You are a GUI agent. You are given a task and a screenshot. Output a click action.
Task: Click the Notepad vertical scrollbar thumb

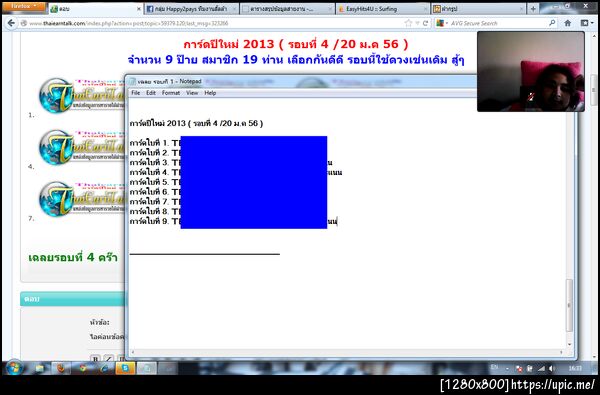coord(569,305)
